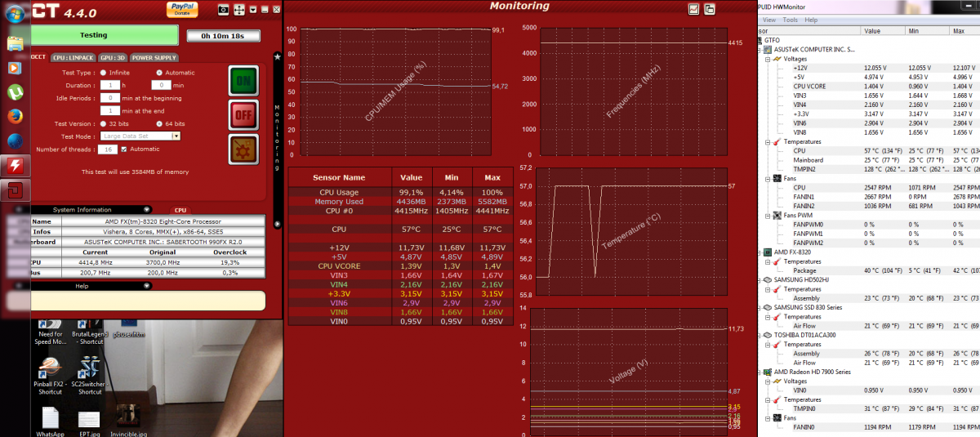This screenshot has width=980, height=437.
Task: Click the Value column header in HWMonitor
Action: [884, 30]
